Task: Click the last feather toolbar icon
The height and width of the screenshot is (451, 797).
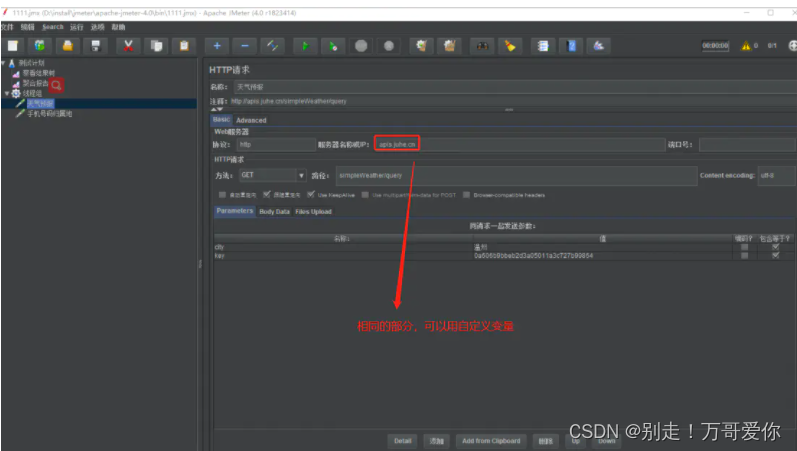Action: coord(598,46)
